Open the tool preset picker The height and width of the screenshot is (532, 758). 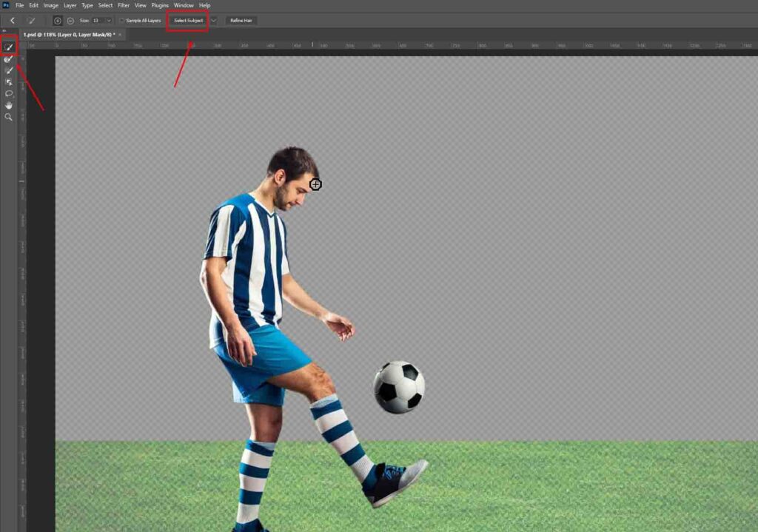[x=32, y=21]
